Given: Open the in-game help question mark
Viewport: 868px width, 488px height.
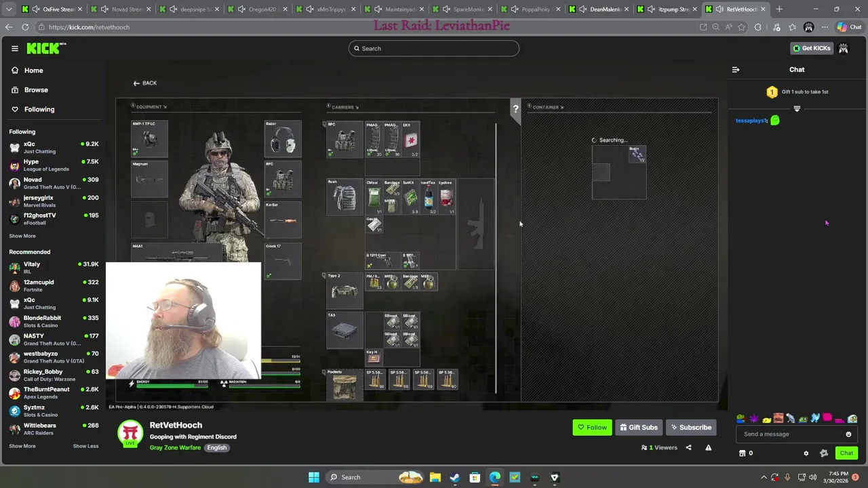Looking at the screenshot, I should point(515,109).
